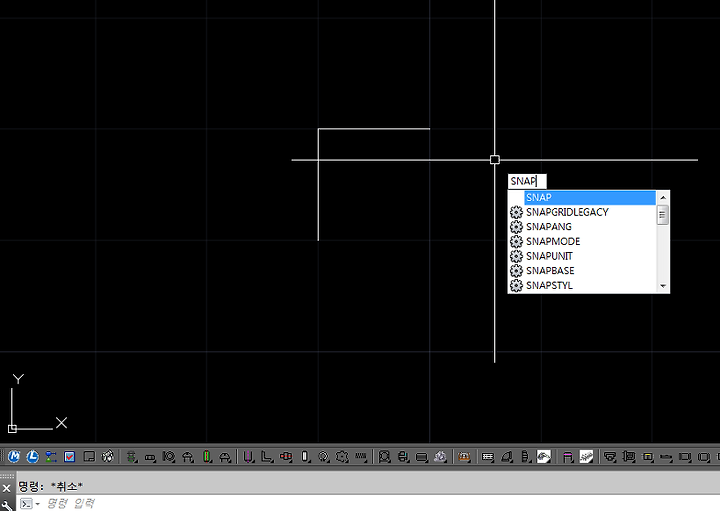Viewport: 720px width, 511px height.
Task: Click the small slot-shaped icon
Action: [150, 457]
